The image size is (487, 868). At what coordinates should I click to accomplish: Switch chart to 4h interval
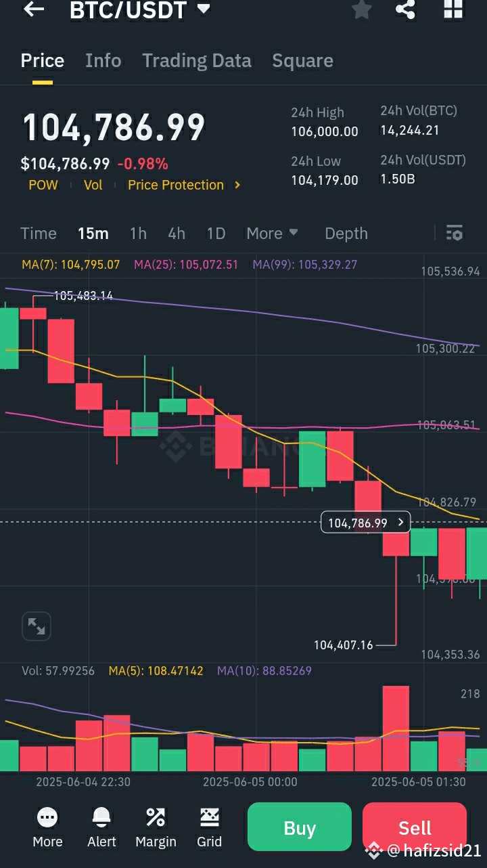click(177, 234)
